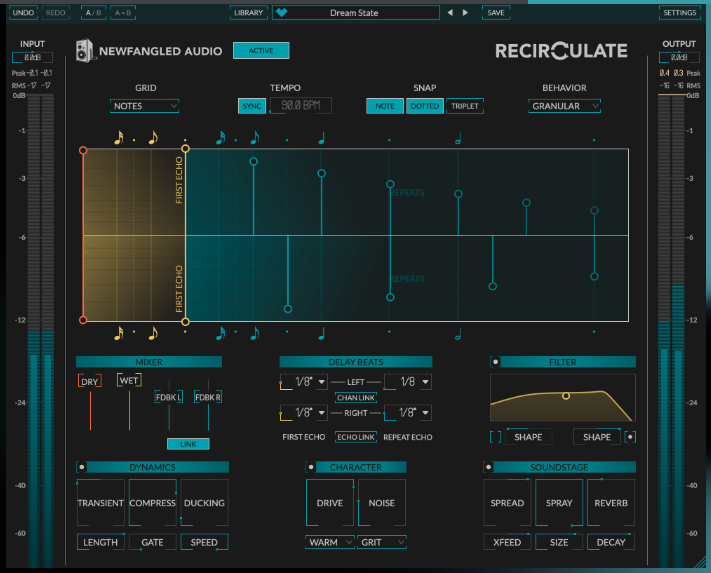Disable tempo SYNC
Viewport: 711px width, 573px height.
pos(252,106)
